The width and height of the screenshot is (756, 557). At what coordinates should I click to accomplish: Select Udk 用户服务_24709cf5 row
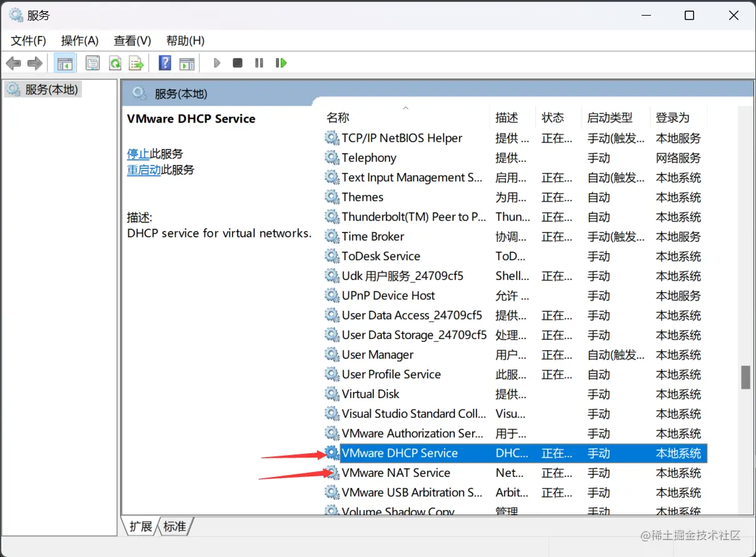(515, 276)
